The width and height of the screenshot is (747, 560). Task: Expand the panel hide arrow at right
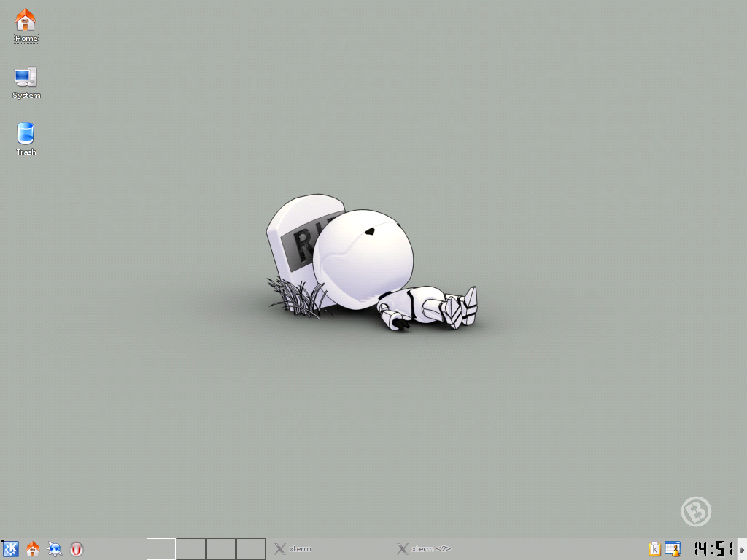point(743,549)
